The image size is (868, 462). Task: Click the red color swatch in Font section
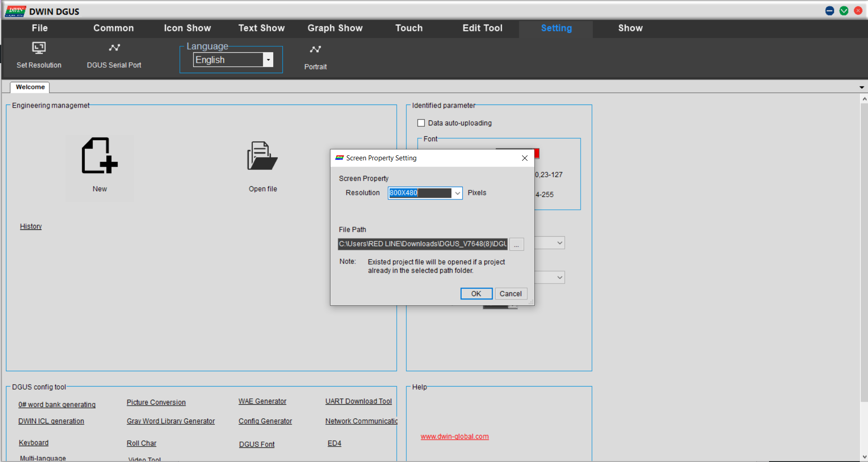click(x=537, y=153)
